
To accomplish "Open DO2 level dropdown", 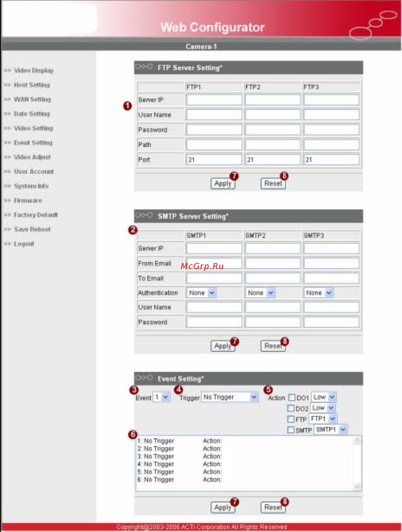I will (x=323, y=408).
